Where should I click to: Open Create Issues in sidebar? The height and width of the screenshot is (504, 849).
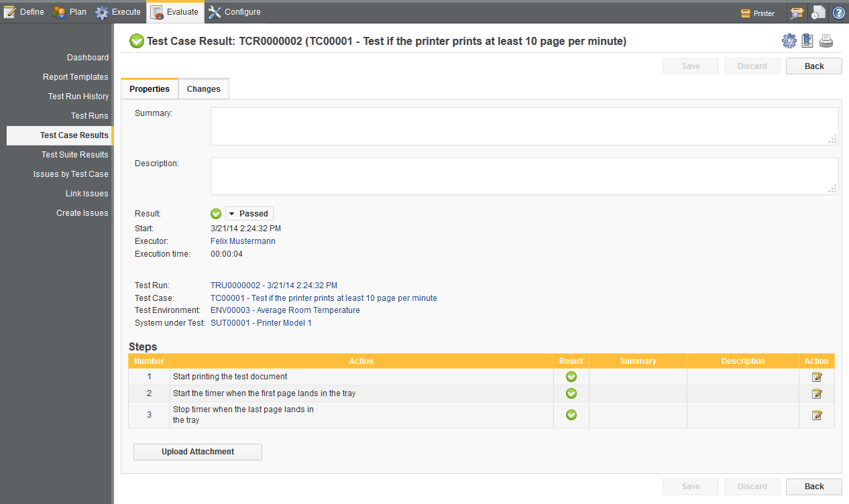[82, 213]
